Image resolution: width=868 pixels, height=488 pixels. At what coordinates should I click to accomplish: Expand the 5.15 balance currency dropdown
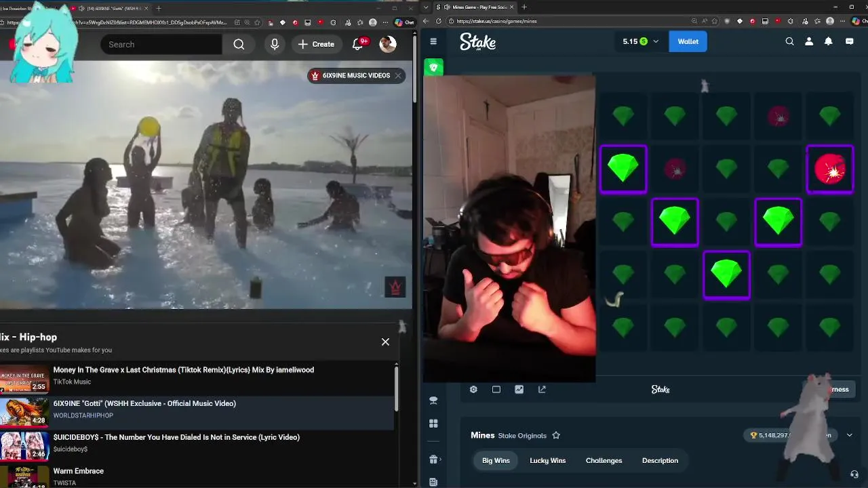point(655,41)
